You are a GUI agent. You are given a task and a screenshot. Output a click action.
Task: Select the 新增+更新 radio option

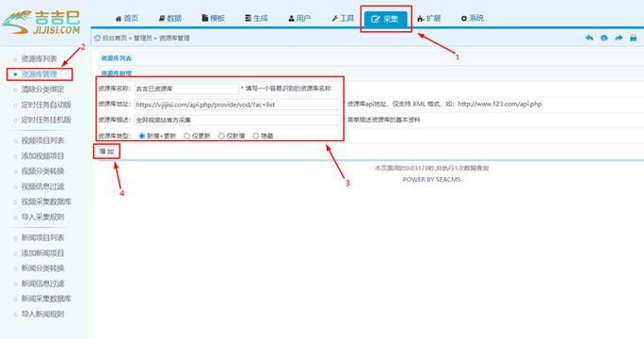click(x=142, y=136)
